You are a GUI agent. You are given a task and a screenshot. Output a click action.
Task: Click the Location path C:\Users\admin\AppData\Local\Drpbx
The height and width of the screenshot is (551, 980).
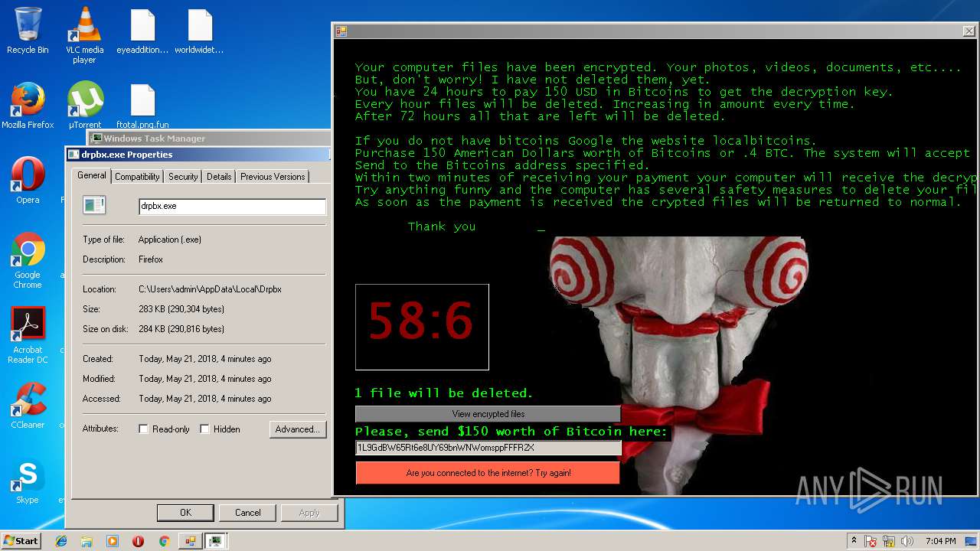pyautogui.click(x=210, y=289)
